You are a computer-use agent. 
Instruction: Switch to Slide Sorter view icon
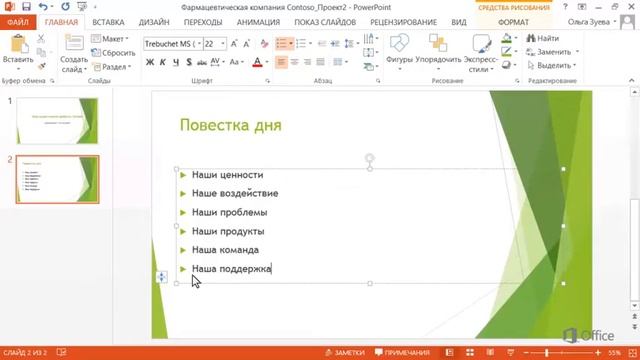[x=470, y=352]
